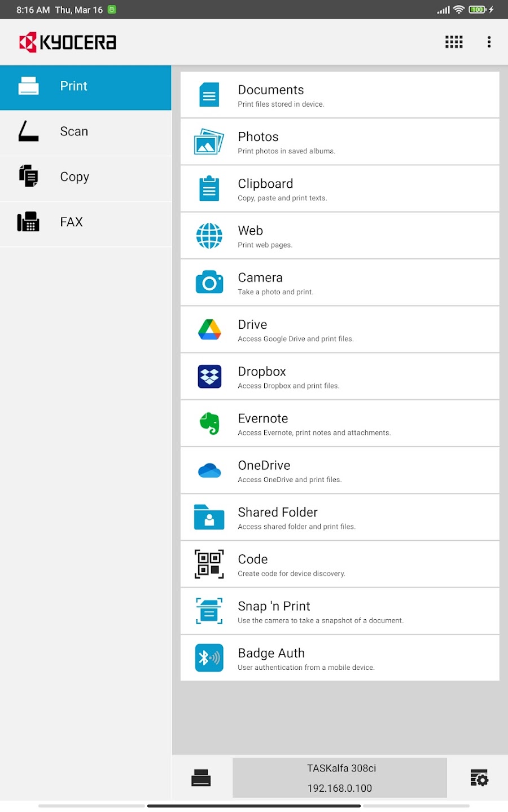Tap the bottom navigation gesture bar
Image resolution: width=508 pixels, height=812 pixels.
[x=254, y=806]
